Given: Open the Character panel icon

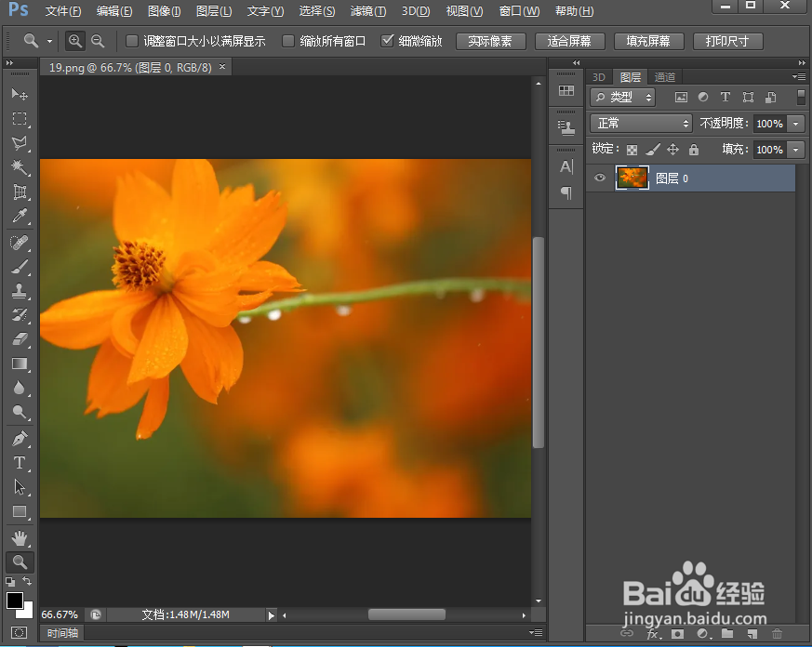Looking at the screenshot, I should [x=566, y=166].
